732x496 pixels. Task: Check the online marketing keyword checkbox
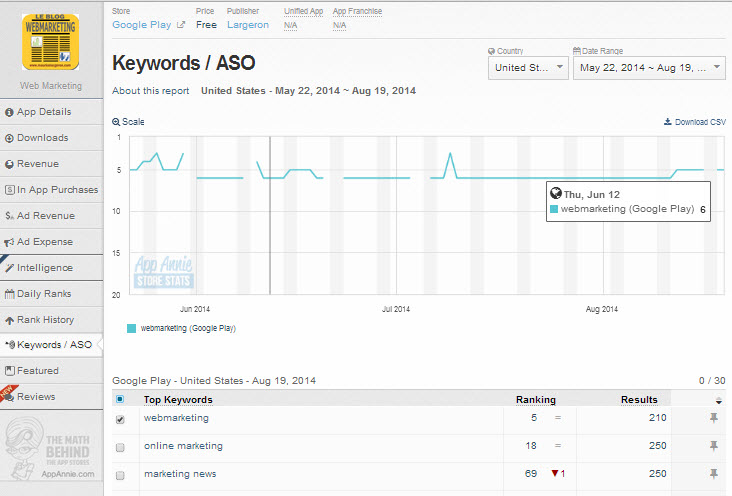pos(120,447)
